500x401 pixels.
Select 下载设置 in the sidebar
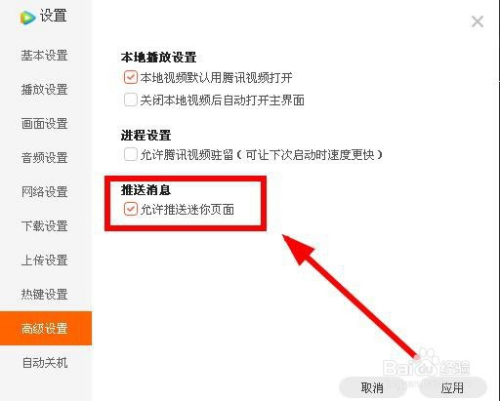pos(45,226)
